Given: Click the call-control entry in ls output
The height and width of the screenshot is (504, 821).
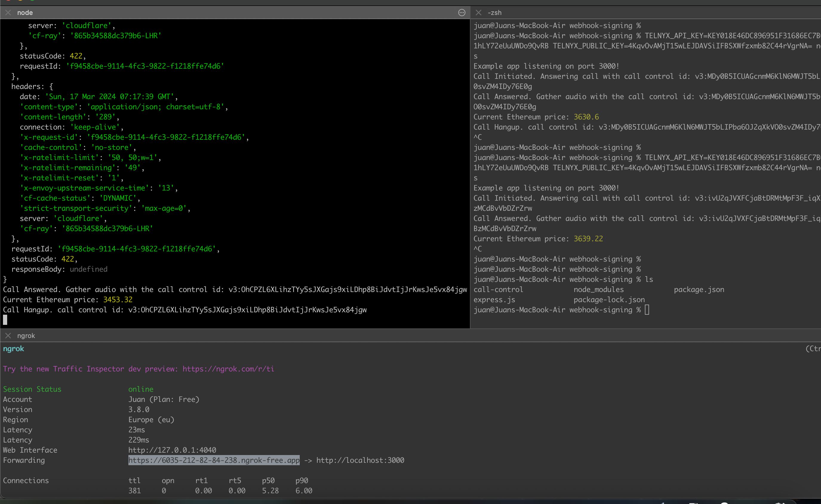Looking at the screenshot, I should point(499,289).
